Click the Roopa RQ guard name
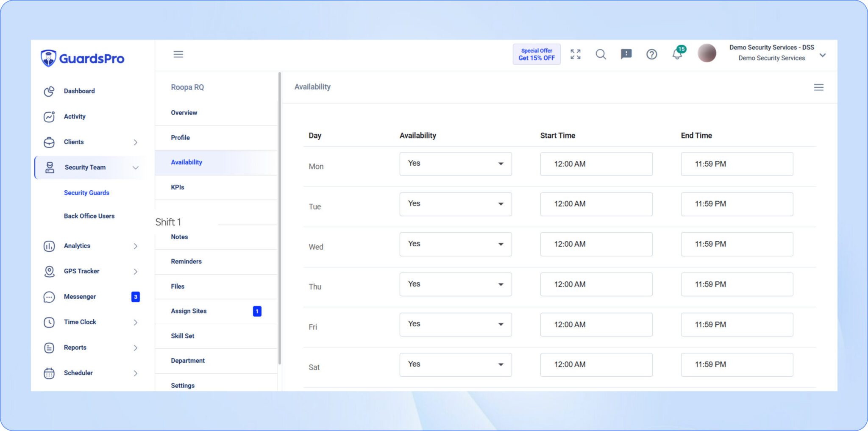Viewport: 868px width, 431px height. point(187,87)
